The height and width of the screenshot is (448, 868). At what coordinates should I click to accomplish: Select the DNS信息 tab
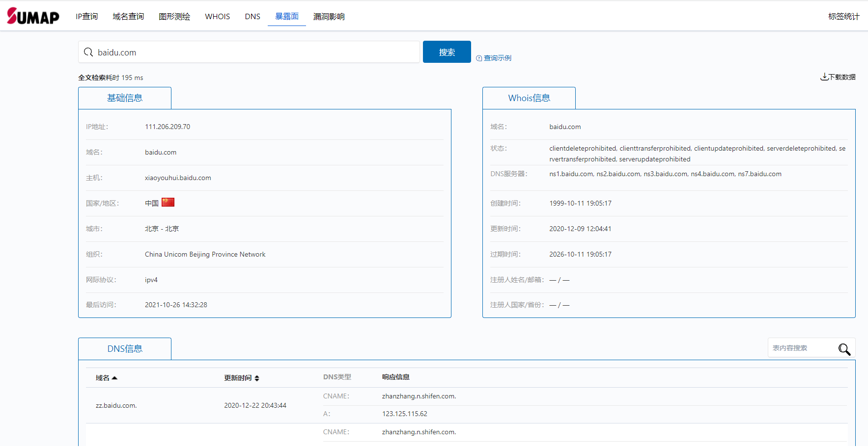pyautogui.click(x=125, y=349)
